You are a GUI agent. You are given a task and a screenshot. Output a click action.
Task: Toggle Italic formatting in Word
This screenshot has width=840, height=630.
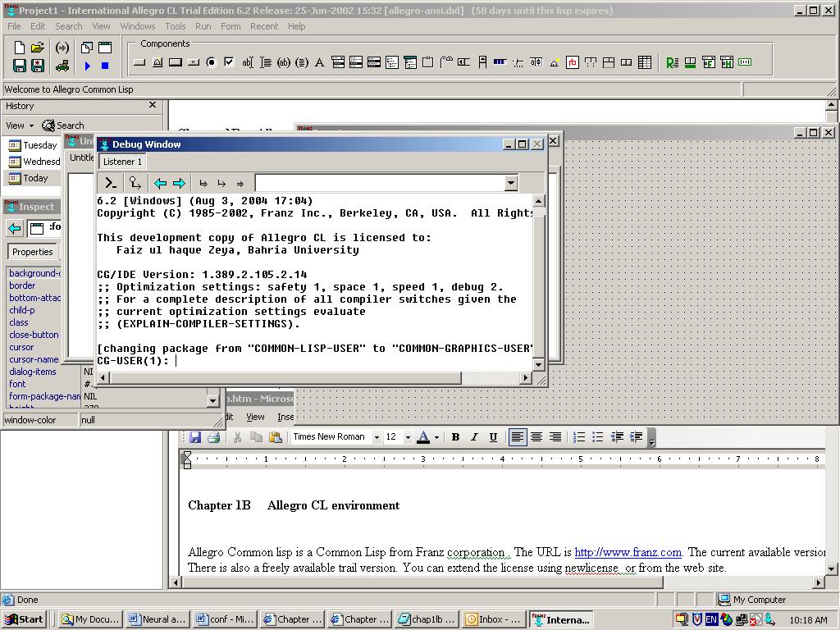(474, 437)
